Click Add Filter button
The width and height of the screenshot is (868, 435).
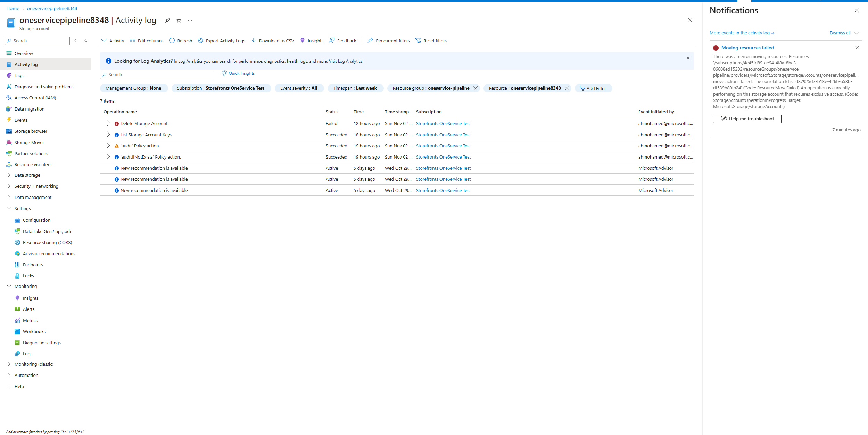pos(593,88)
